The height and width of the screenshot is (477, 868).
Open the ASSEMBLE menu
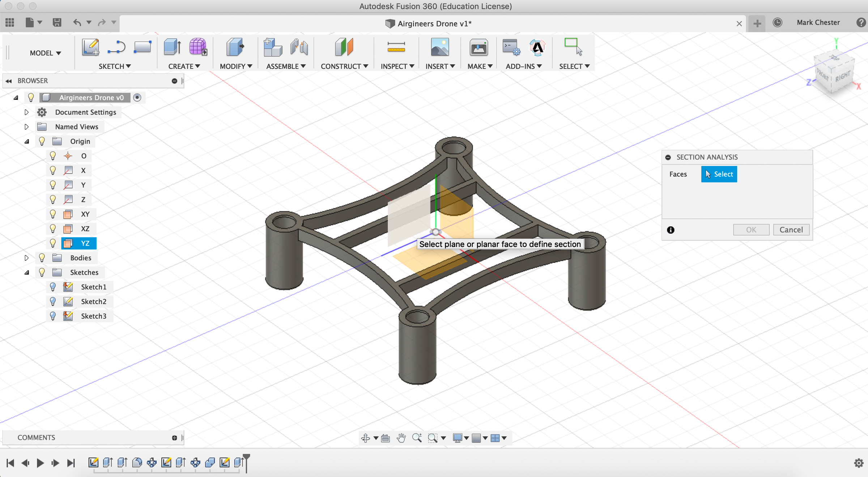285,66
